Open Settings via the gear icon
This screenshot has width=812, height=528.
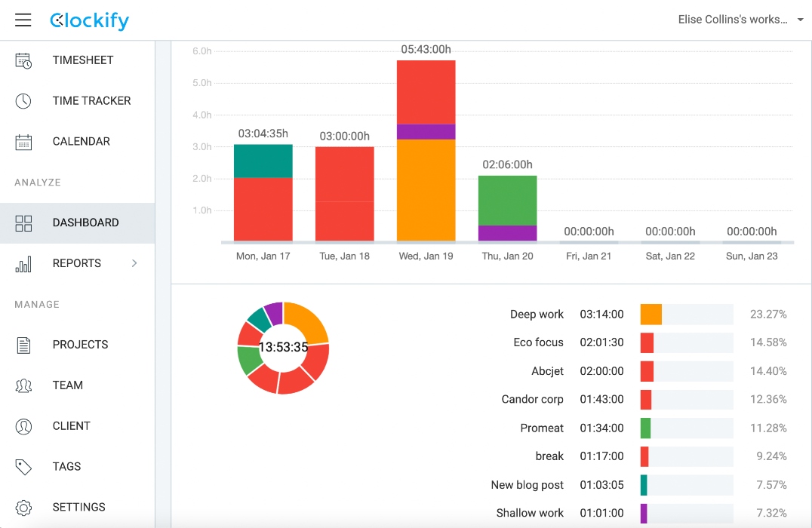pos(23,507)
